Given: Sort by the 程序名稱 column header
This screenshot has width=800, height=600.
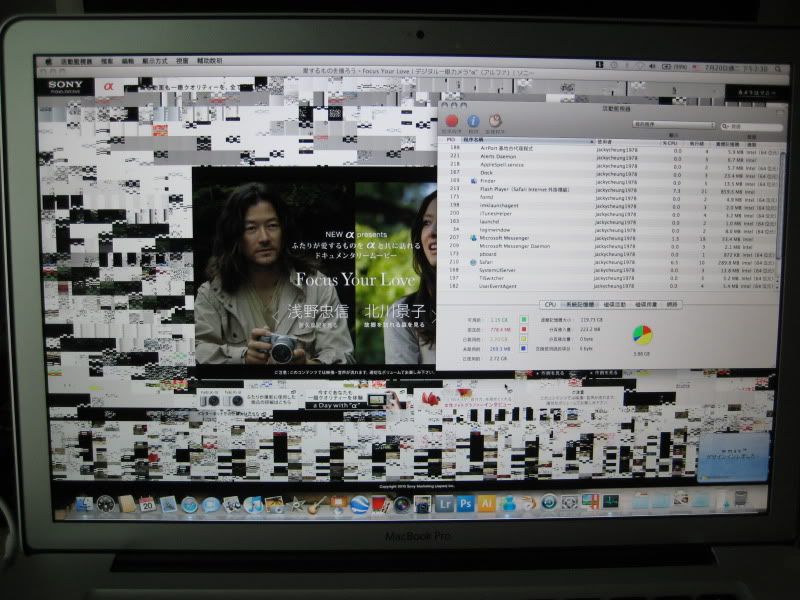Looking at the screenshot, I should 528,140.
